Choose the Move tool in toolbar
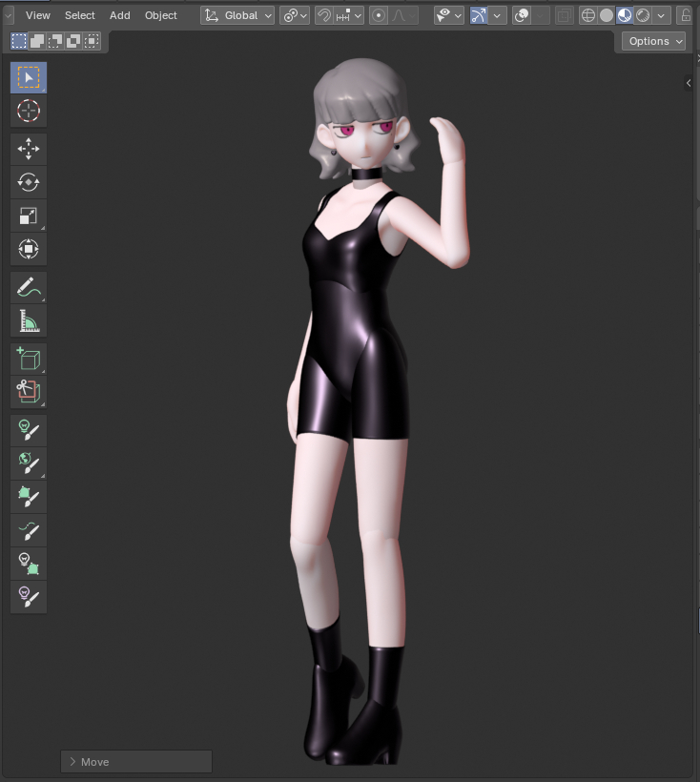This screenshot has width=700, height=782. coord(29,149)
